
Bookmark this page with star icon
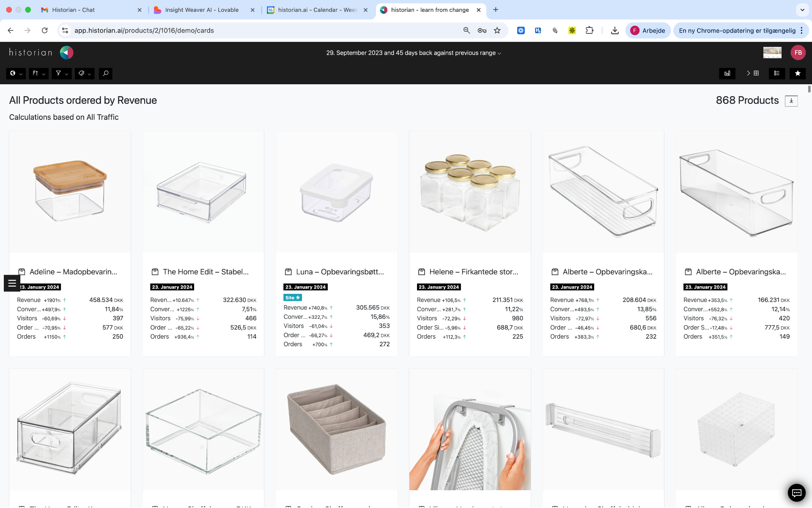click(497, 30)
